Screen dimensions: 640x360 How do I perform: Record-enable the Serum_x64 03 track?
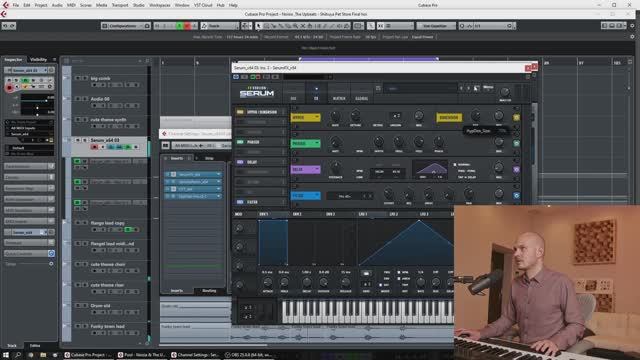tap(94, 147)
